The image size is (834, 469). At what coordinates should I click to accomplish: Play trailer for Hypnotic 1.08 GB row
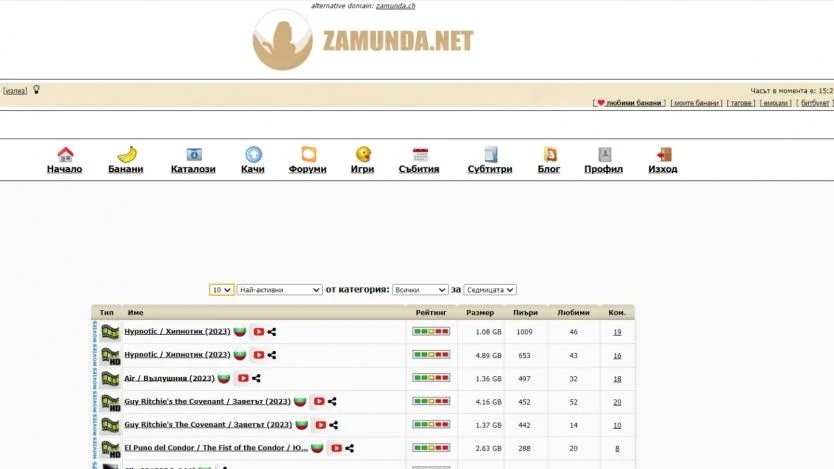tap(258, 331)
